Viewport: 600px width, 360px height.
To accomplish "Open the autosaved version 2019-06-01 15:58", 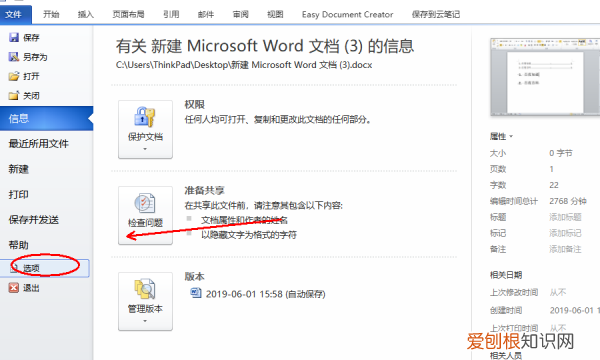I will 266,294.
